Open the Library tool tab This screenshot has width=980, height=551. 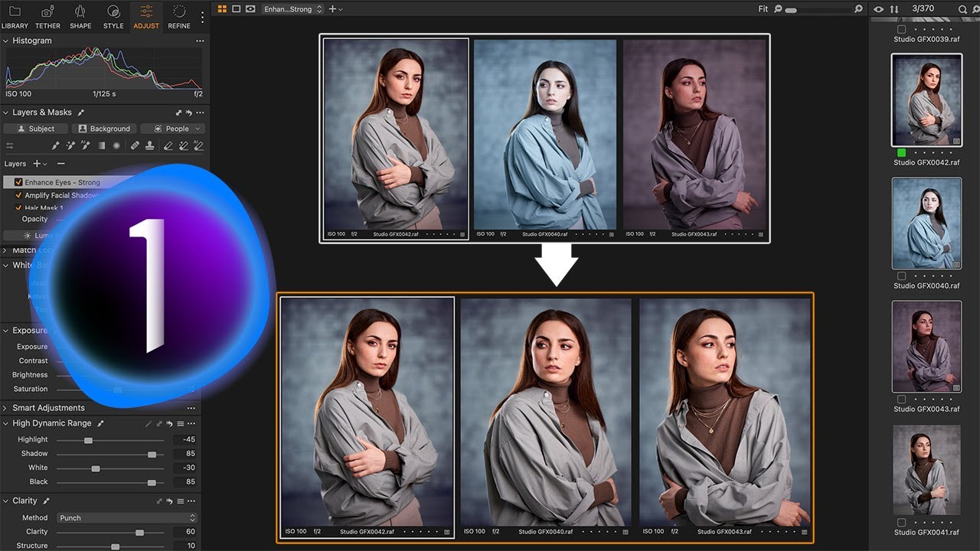[15, 17]
